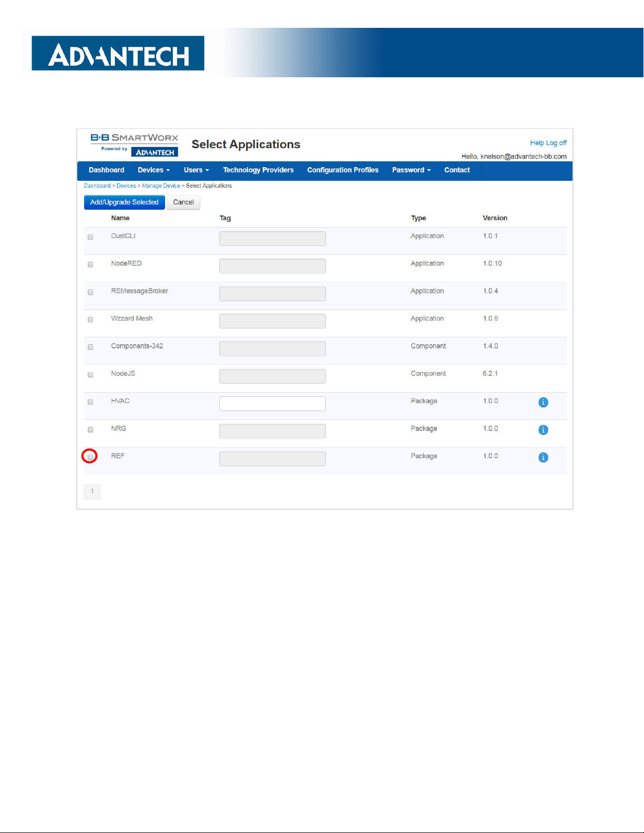The height and width of the screenshot is (833, 644).
Task: Check the Wzzard Mesh row checkbox
Action: point(90,320)
